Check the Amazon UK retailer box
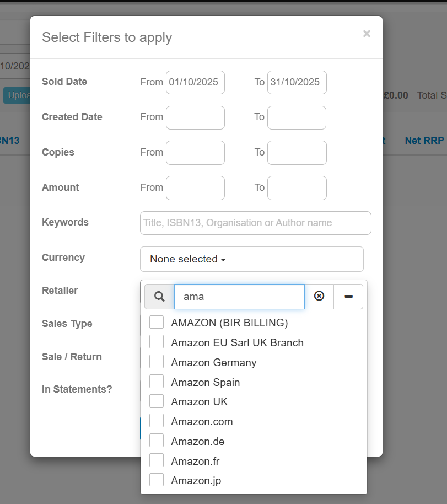The image size is (447, 504). click(x=157, y=401)
